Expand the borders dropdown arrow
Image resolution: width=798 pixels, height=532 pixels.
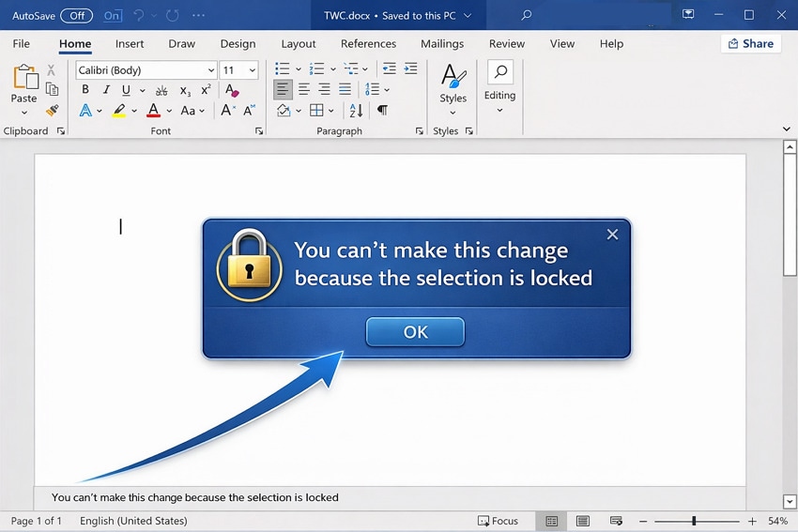tap(330, 111)
